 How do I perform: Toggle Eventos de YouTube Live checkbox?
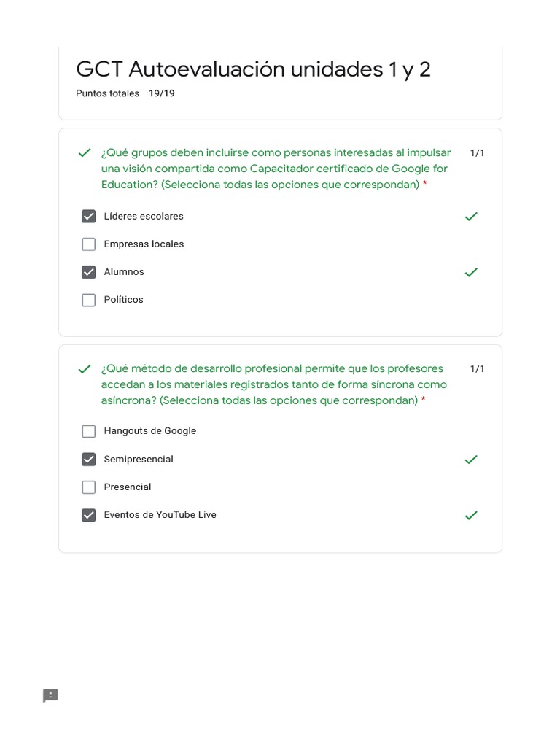coord(89,515)
